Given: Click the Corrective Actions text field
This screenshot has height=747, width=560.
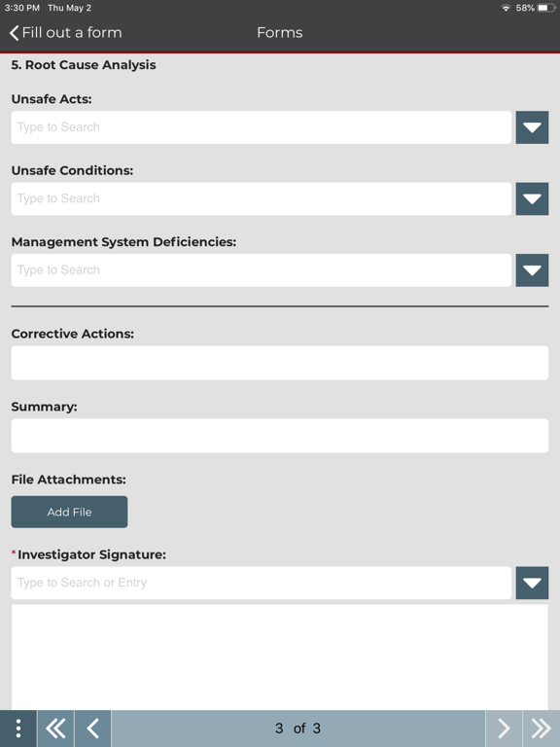Looking at the screenshot, I should pos(280,363).
